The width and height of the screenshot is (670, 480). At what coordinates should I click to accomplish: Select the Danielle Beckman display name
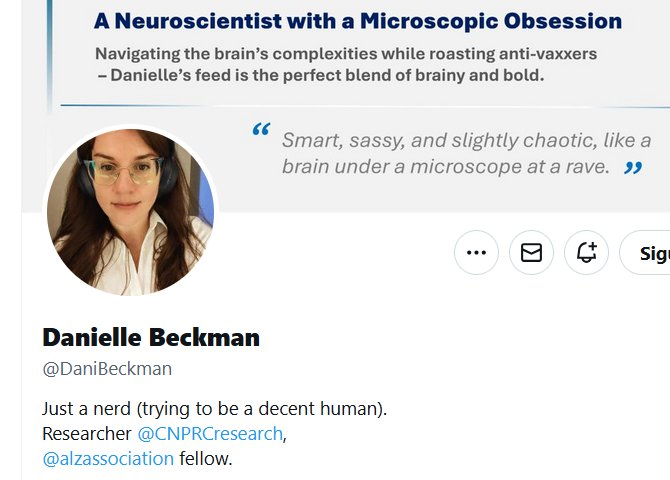[151, 338]
